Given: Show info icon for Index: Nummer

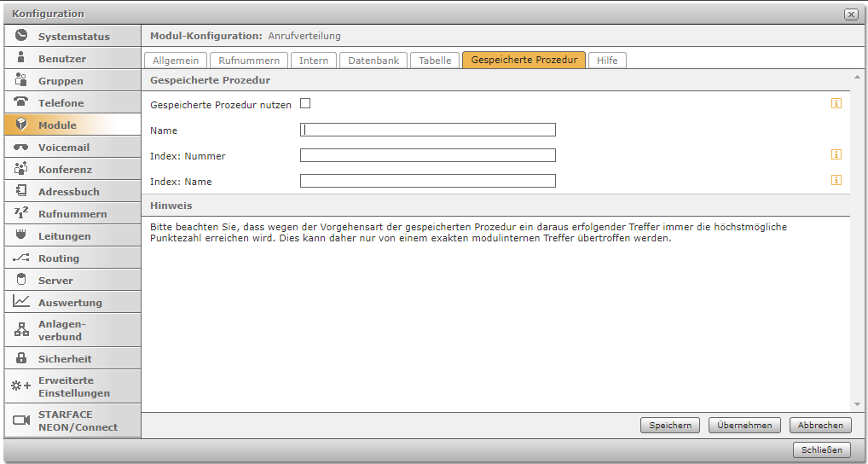Looking at the screenshot, I should point(836,154).
